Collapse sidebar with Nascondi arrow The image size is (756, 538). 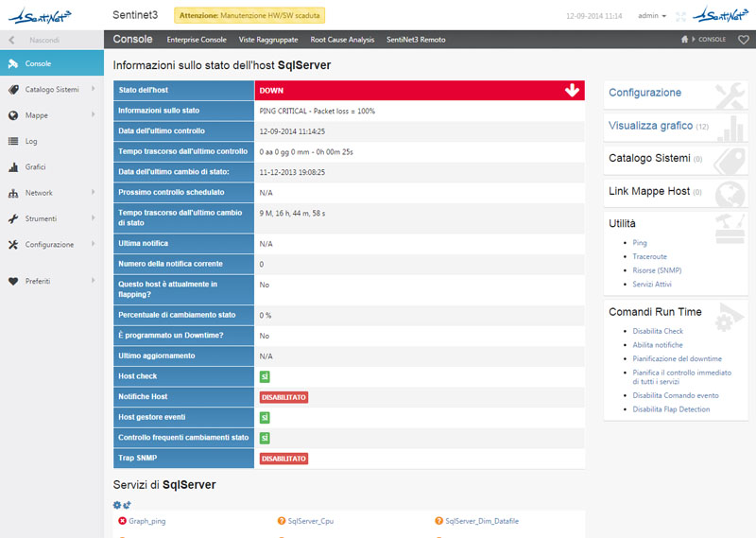[11, 40]
